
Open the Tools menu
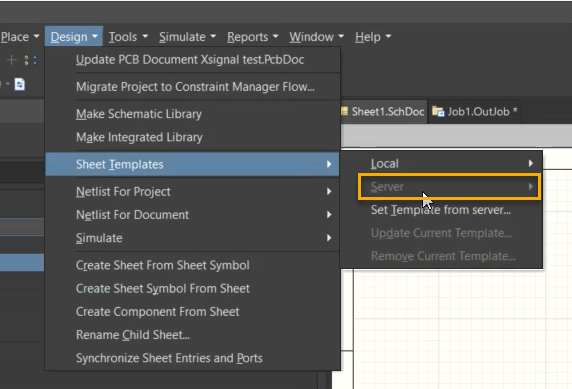(128, 37)
